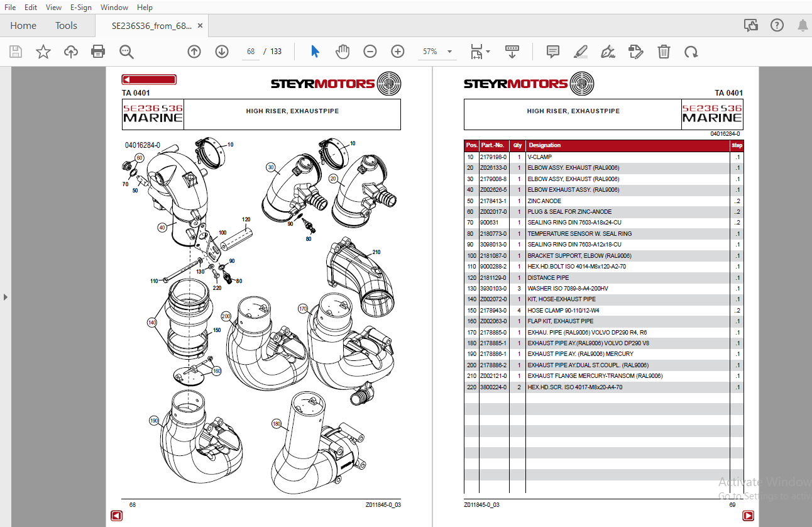Click the Designation column header
The height and width of the screenshot is (527, 812).
pyautogui.click(x=545, y=145)
